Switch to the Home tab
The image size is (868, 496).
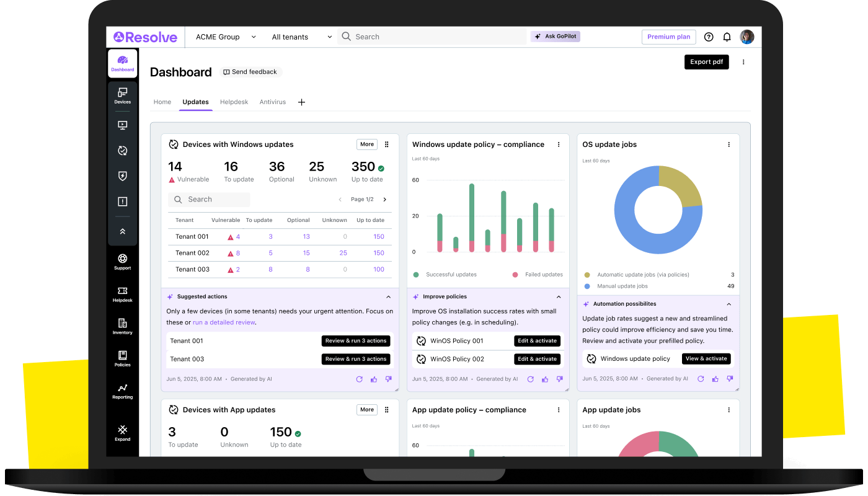(162, 102)
